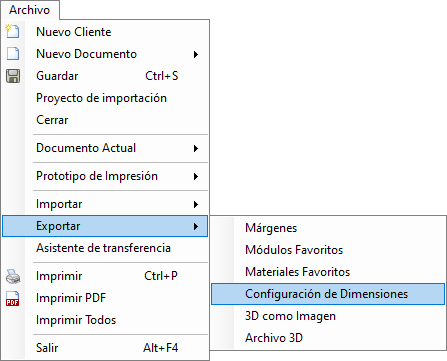Viewport: 447px width, 361px height.
Task: Click the Nuevo Cliente sparkle page icon
Action: point(13,31)
